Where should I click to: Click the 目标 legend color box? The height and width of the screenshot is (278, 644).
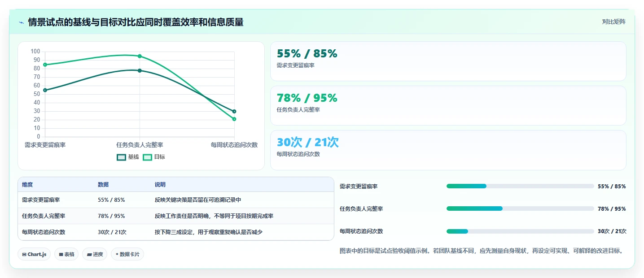[147, 157]
